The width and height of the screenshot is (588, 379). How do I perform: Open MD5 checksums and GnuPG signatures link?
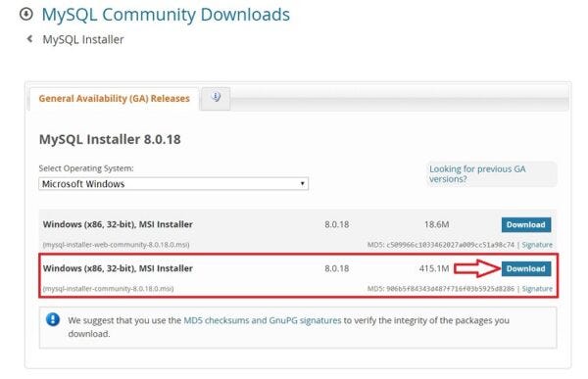coord(263,320)
